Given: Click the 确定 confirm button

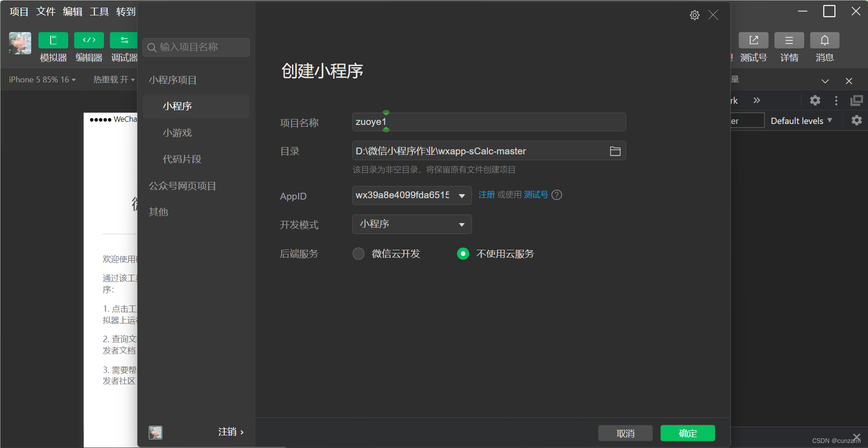Looking at the screenshot, I should pos(688,433).
